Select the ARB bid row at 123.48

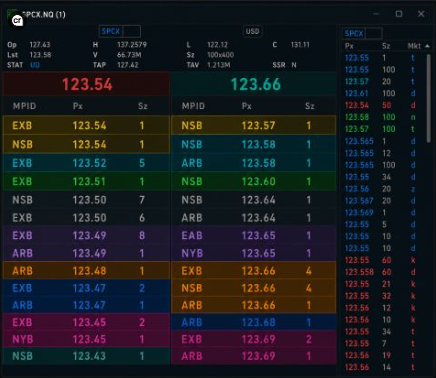click(x=86, y=270)
